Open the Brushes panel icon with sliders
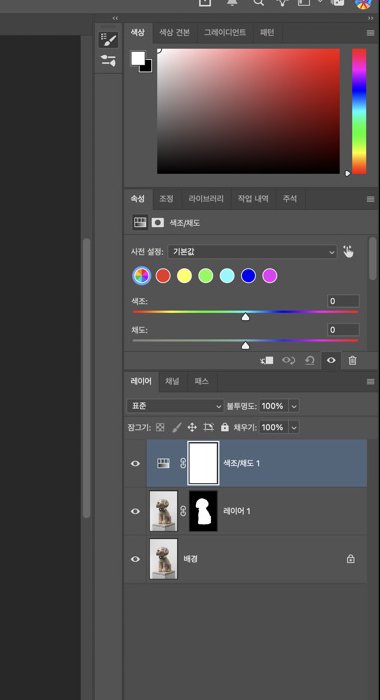The image size is (380, 700). [108, 61]
